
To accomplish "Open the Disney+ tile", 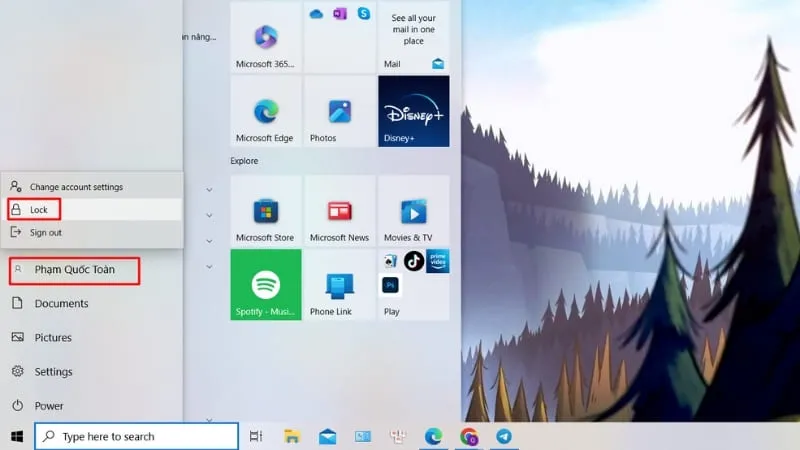I will click(413, 111).
